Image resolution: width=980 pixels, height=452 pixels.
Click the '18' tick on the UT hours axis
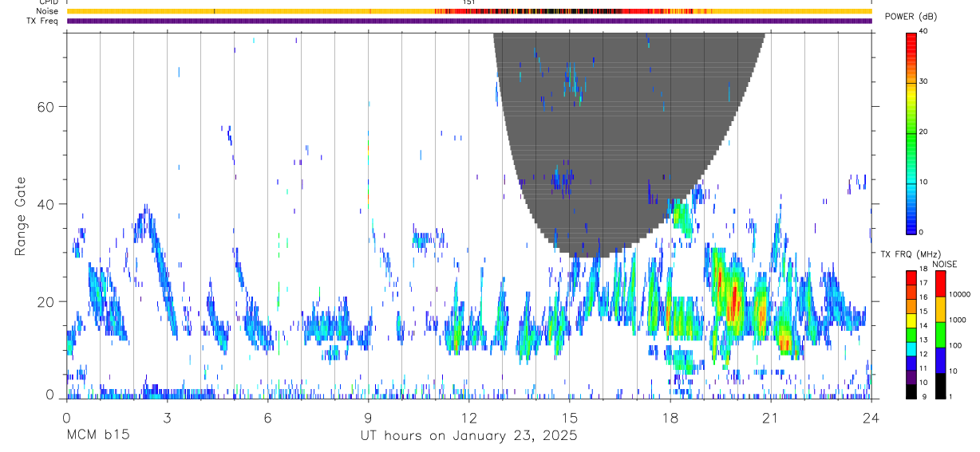pyautogui.click(x=670, y=416)
